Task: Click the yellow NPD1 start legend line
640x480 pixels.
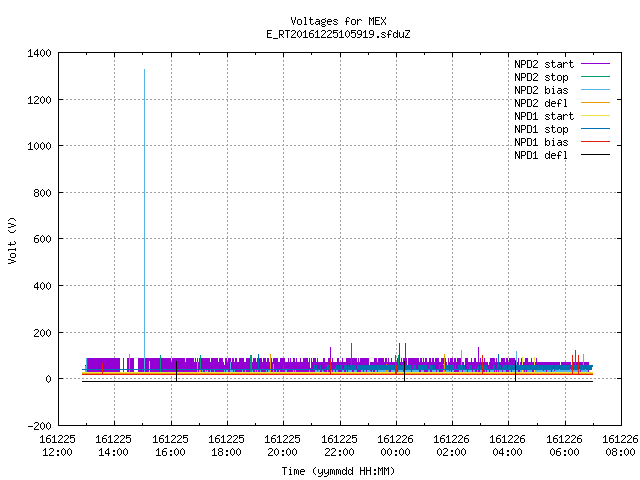Action: tap(596, 116)
